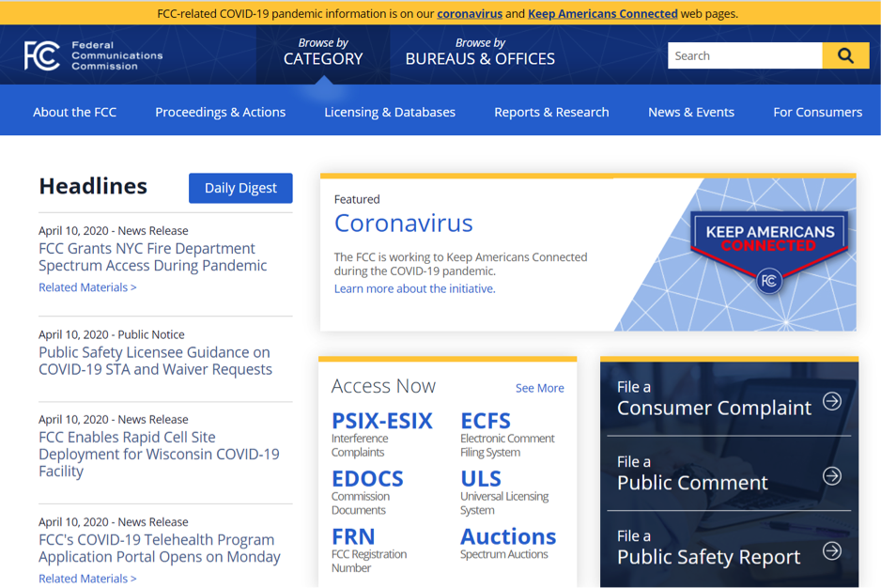Viewport: 881px width, 588px height.
Task: Click arrow icon beside Public Safety Report
Action: [x=832, y=551]
